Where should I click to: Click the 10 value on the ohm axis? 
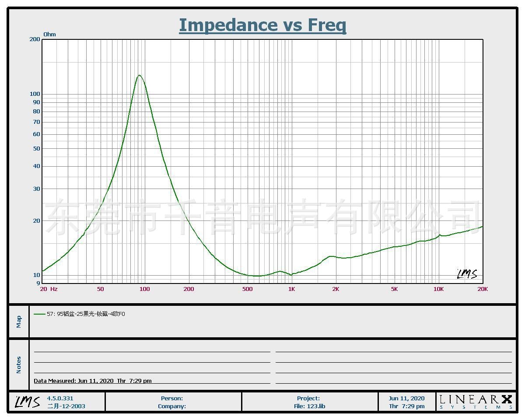click(x=36, y=275)
